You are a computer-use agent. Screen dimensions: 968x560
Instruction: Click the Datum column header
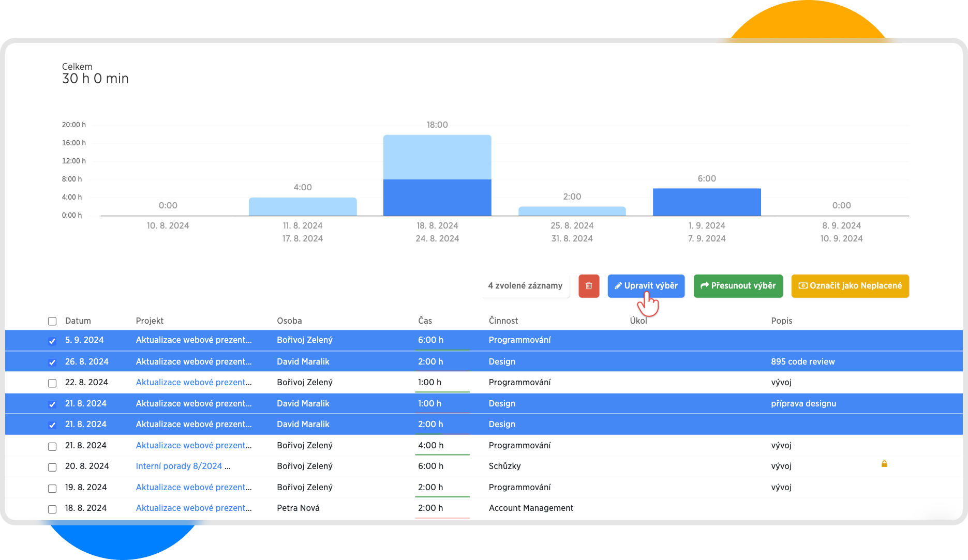[x=78, y=321]
